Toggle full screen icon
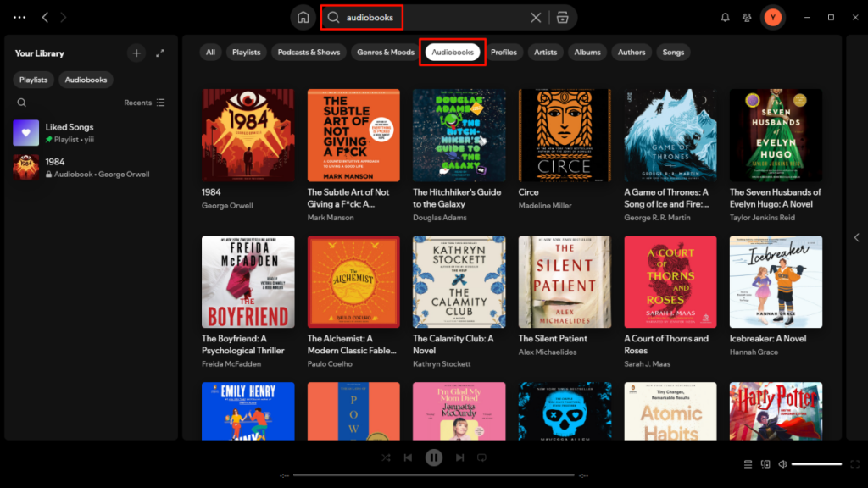This screenshot has height=488, width=868. pyautogui.click(x=854, y=464)
